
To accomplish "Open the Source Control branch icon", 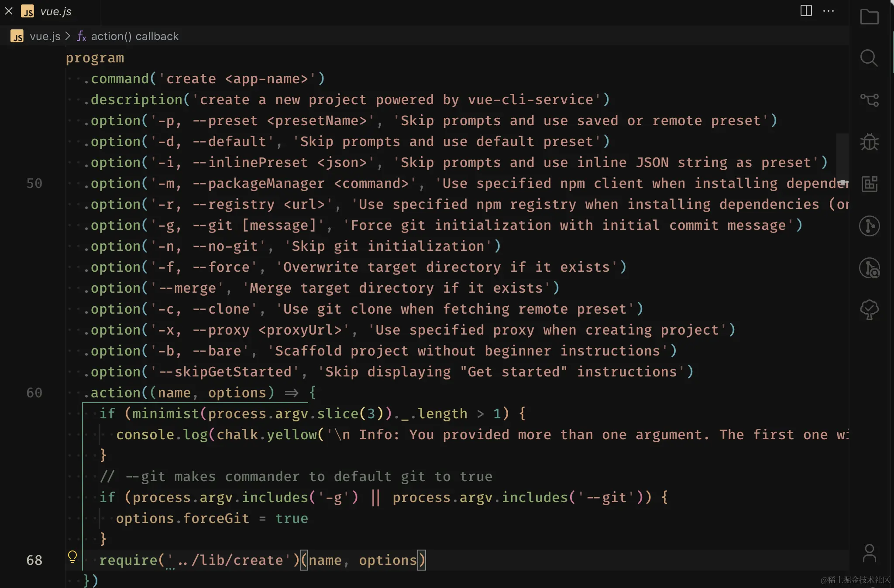I will [869, 100].
